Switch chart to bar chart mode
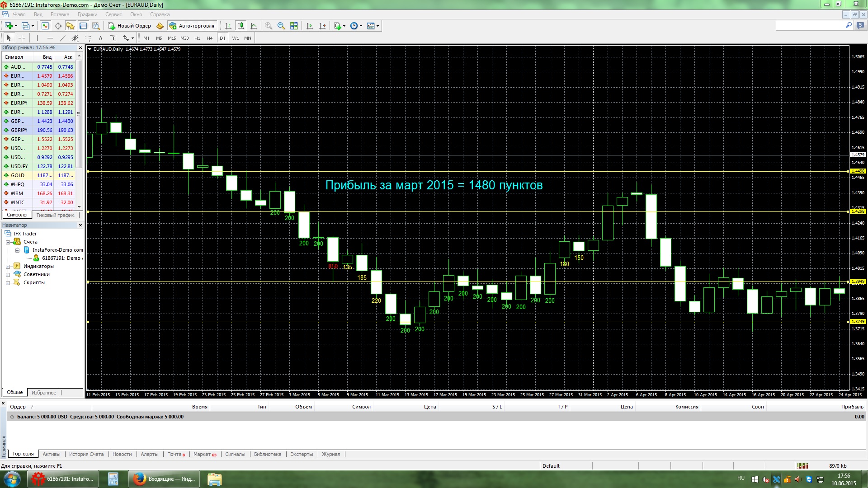The image size is (868, 488). [228, 26]
